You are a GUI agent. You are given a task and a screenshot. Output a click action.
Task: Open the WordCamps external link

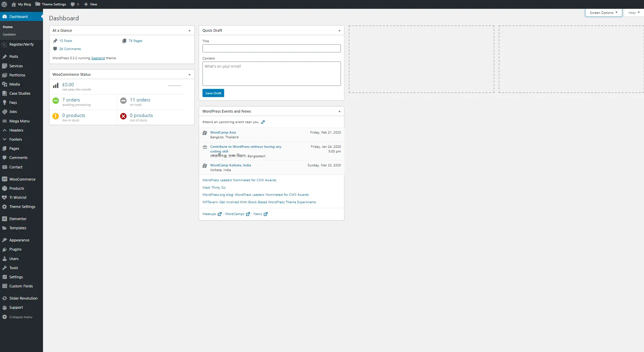click(x=237, y=214)
